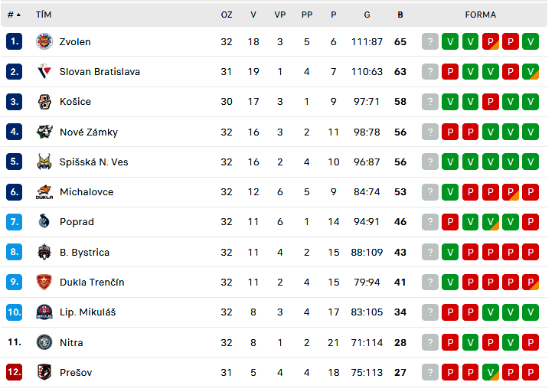
Task: Click the Košice team logo
Action: 44,102
